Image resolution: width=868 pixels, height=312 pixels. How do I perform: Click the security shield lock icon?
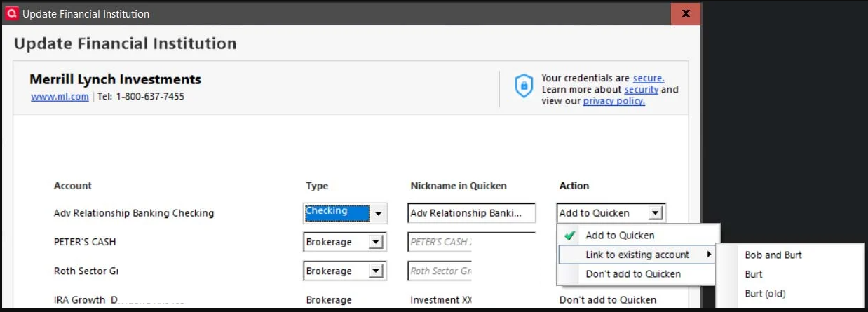(x=524, y=86)
